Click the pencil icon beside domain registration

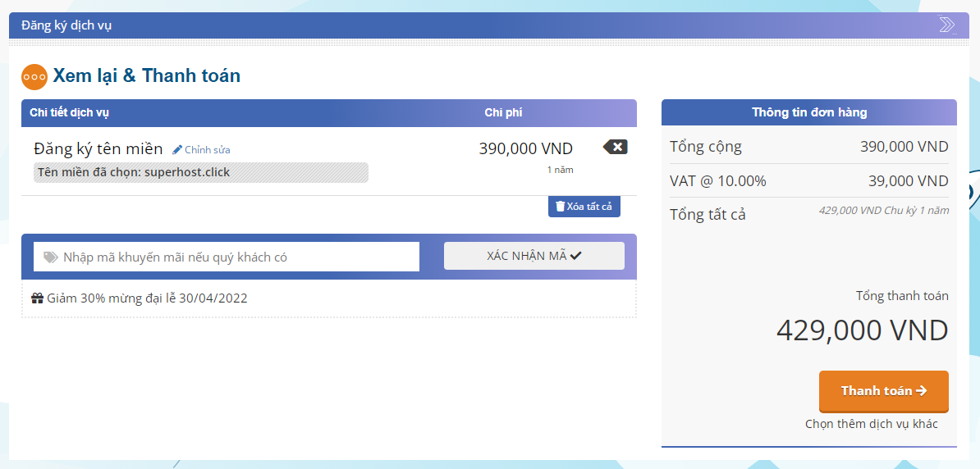177,149
